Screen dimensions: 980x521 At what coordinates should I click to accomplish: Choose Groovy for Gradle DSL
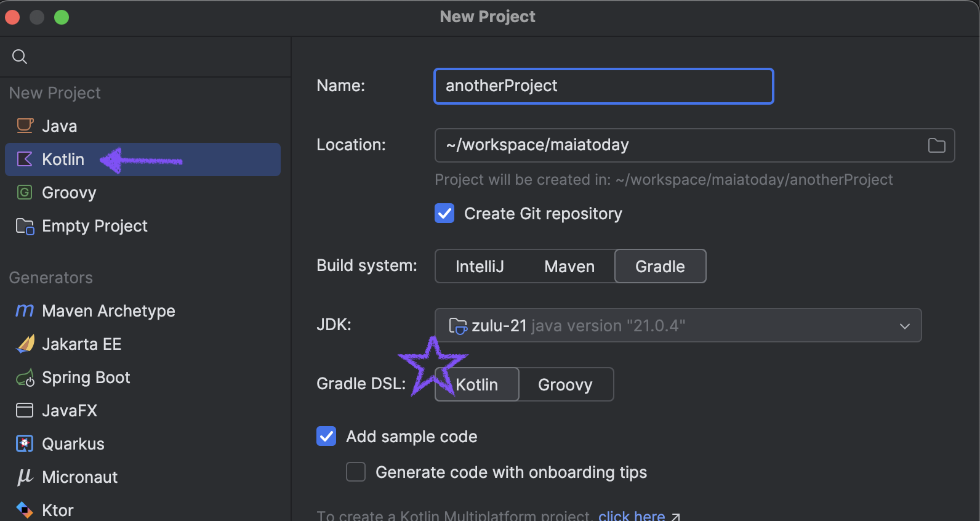[565, 384]
